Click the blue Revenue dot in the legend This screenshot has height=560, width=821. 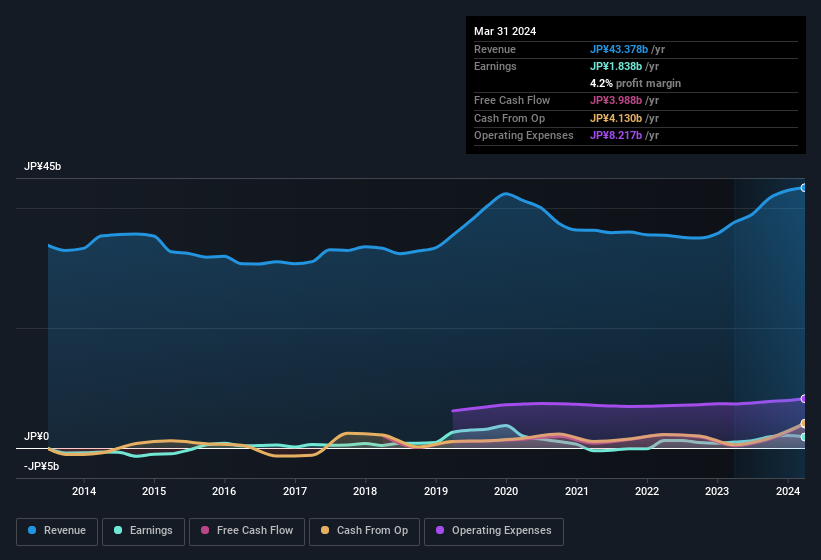33,531
